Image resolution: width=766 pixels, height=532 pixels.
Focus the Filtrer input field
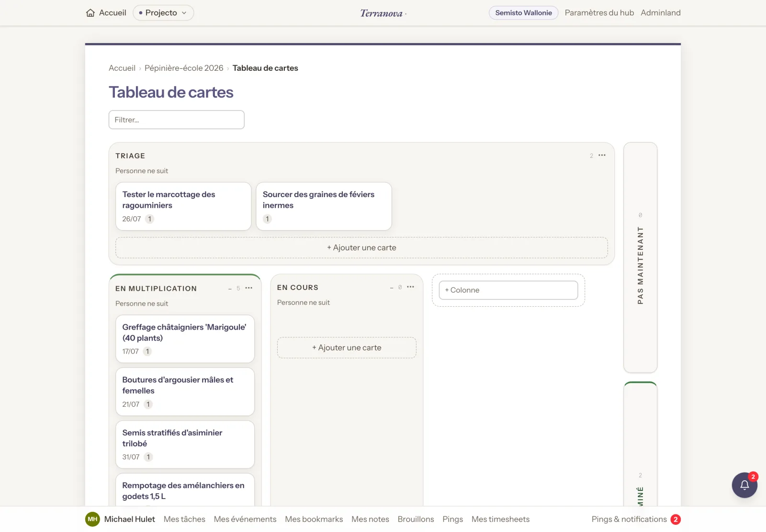click(177, 120)
